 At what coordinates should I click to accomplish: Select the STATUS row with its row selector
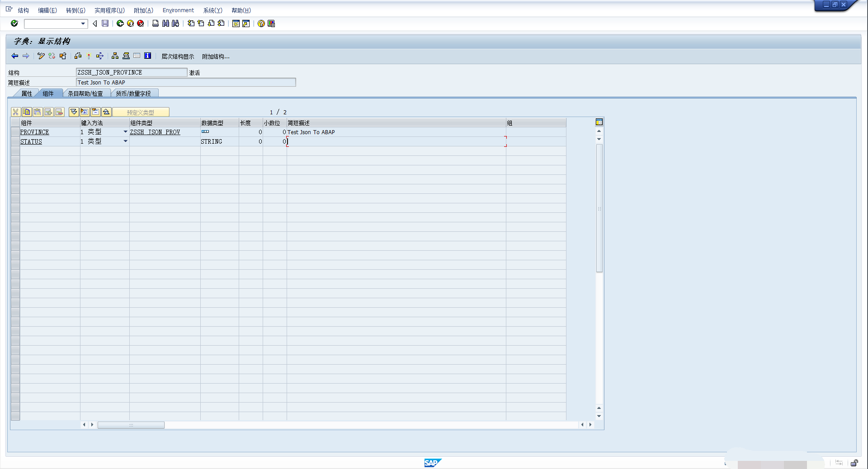tap(15, 141)
